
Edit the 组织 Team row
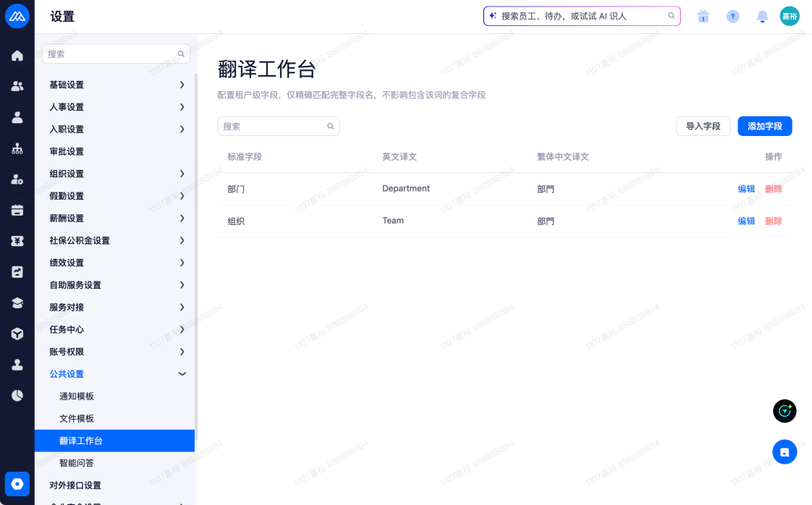(x=746, y=221)
